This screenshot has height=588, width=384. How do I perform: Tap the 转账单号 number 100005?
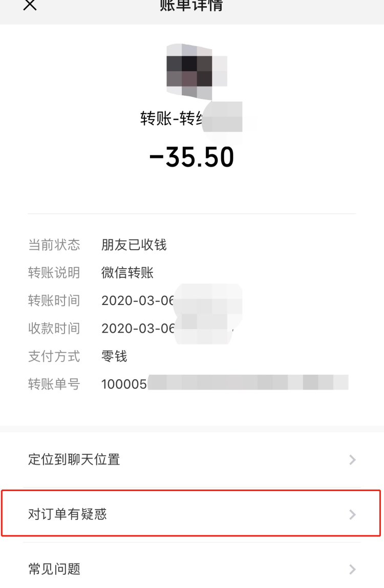[x=124, y=384]
